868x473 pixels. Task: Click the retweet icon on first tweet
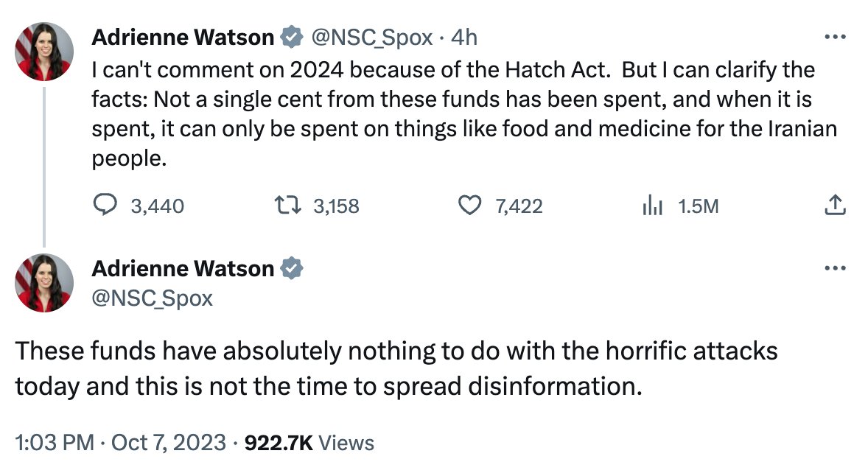coord(288,206)
